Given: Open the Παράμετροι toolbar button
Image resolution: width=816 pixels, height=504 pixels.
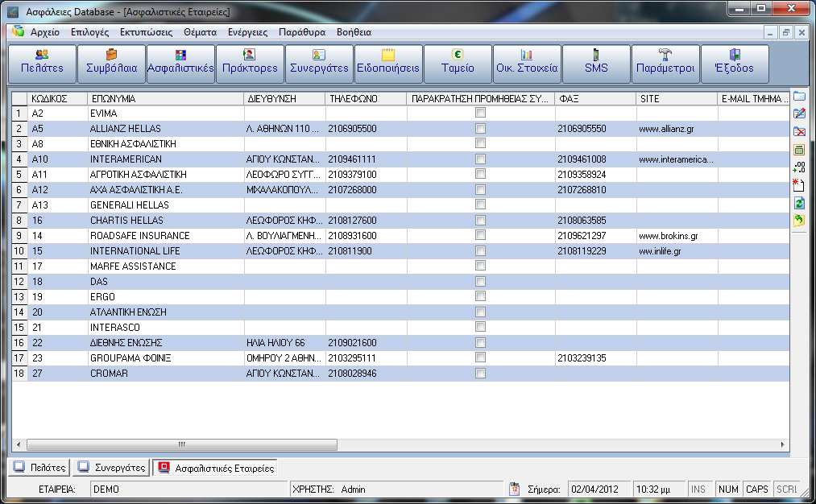Looking at the screenshot, I should tap(665, 64).
